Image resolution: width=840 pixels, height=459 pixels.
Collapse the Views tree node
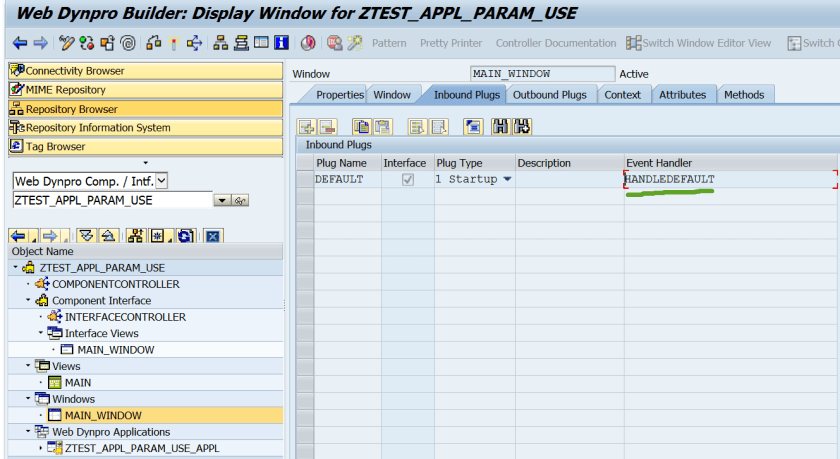28,366
